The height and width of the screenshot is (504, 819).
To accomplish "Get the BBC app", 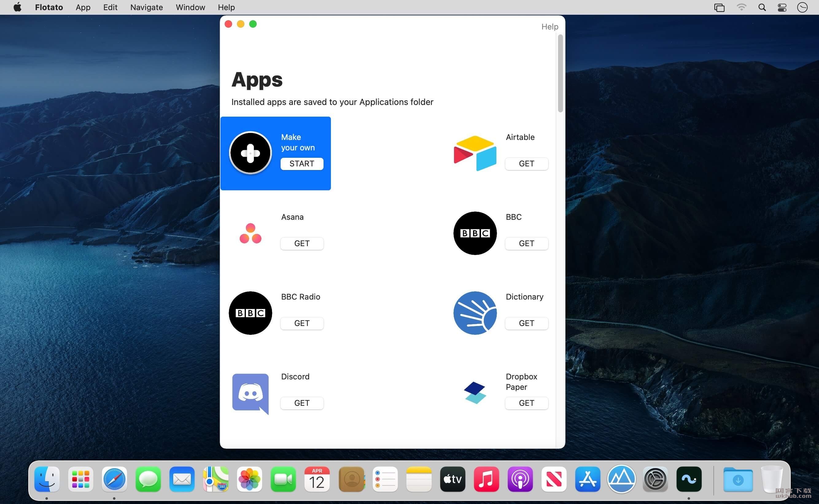I will pyautogui.click(x=526, y=243).
